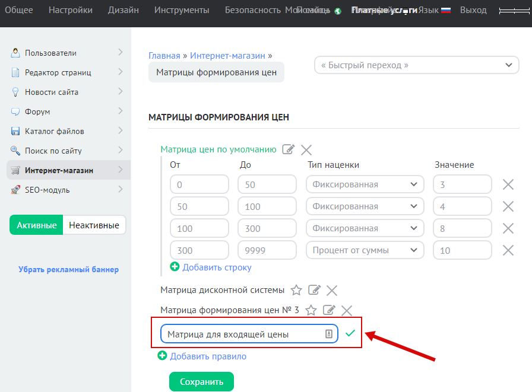Expand Интернет-магазин sidebar section

click(121, 170)
